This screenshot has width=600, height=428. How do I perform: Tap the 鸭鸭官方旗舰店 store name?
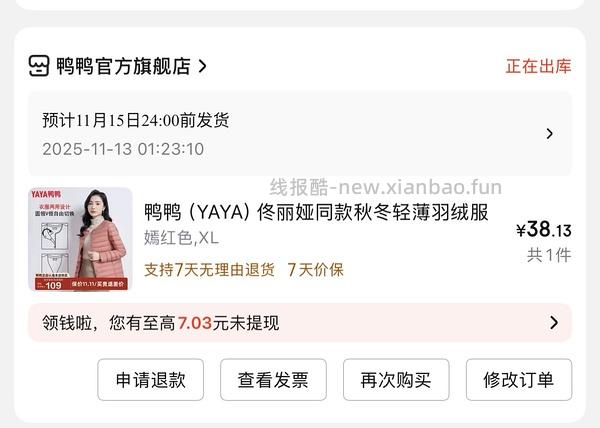coord(124,66)
